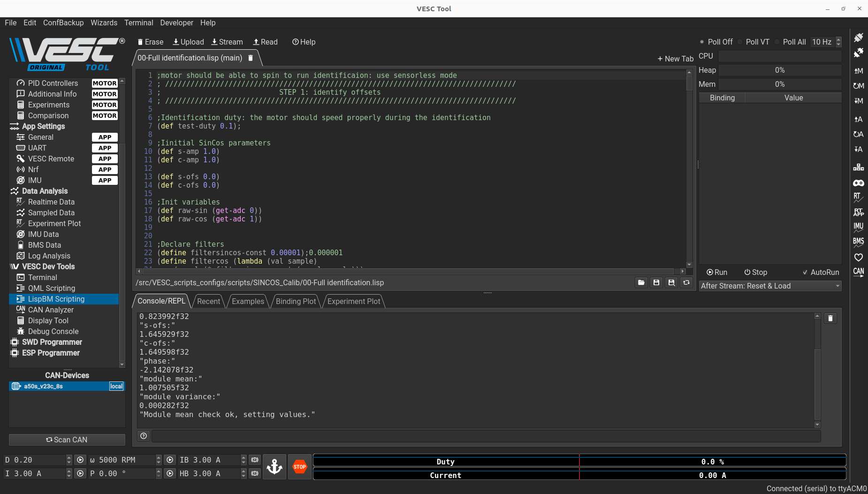This screenshot has height=494, width=868.
Task: Click the gamepad control icon
Action: tap(858, 183)
